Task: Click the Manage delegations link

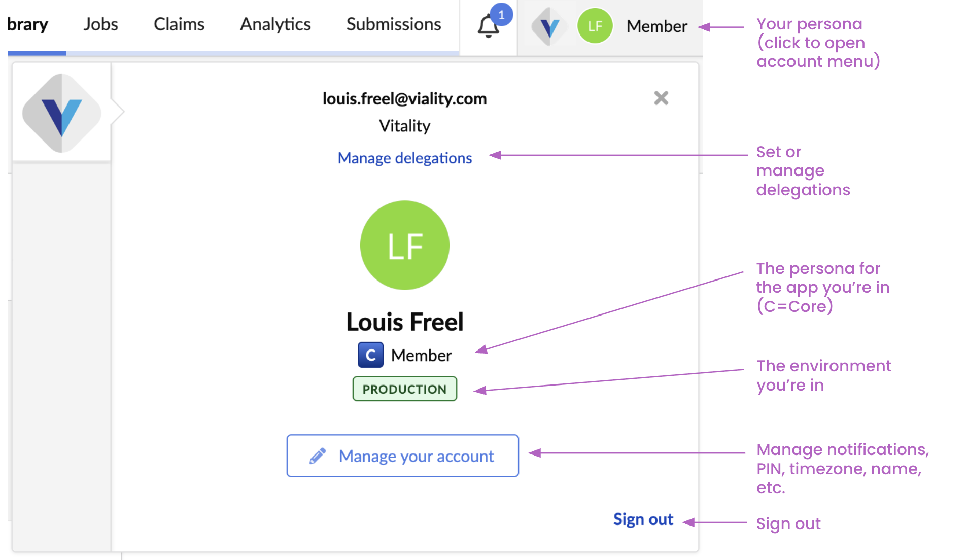Action: (404, 158)
